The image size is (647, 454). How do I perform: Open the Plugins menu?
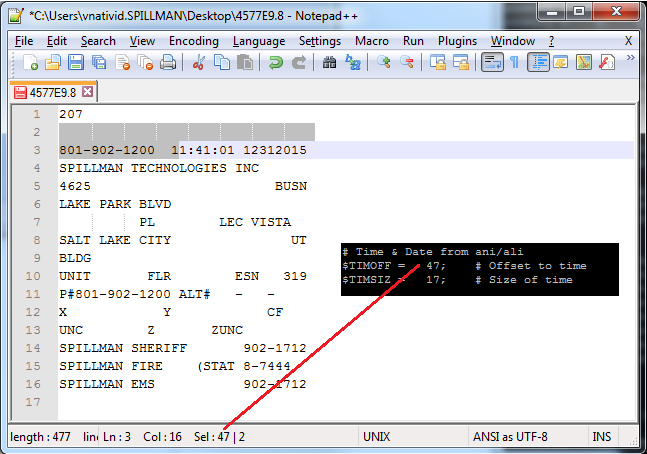coord(457,41)
